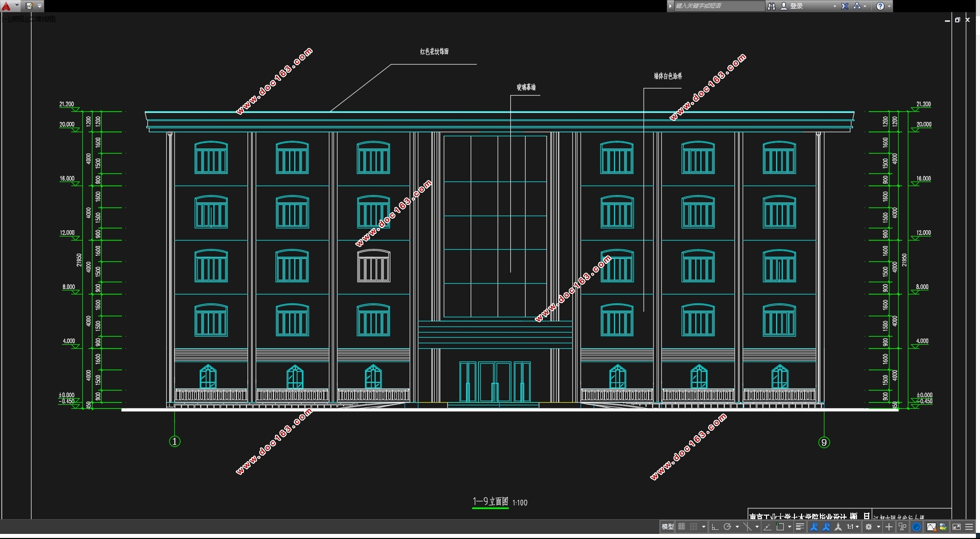Toggle ortho mode restriction

(715, 527)
